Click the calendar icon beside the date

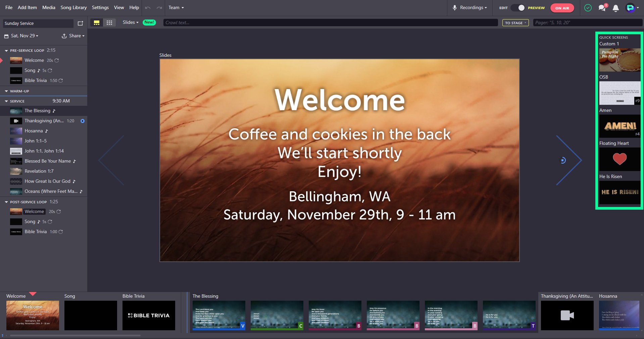6,36
